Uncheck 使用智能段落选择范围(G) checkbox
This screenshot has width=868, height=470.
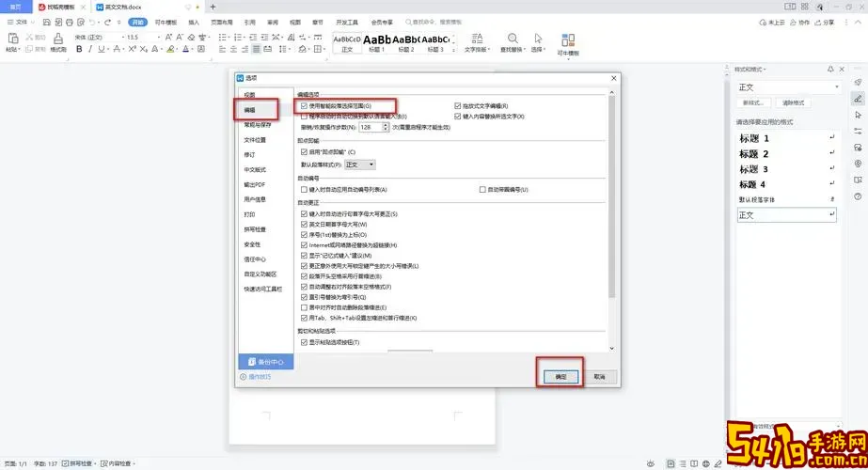pos(304,105)
